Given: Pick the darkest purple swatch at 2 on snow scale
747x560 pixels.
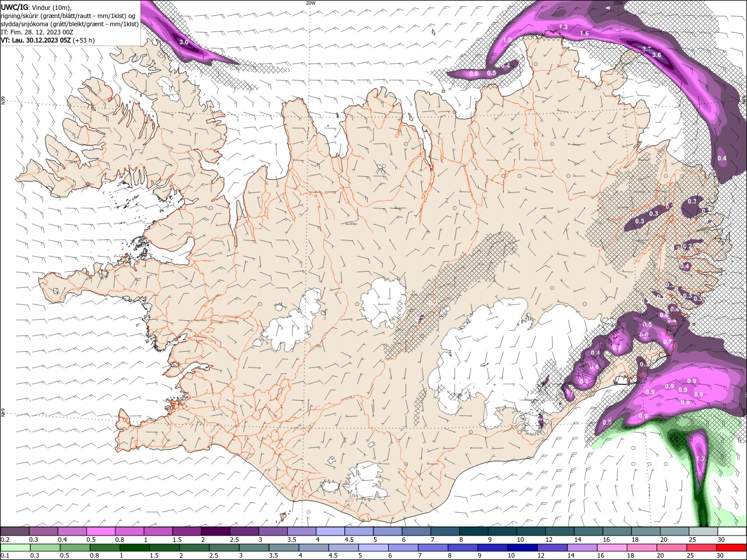Looking at the screenshot, I should pos(215,531).
